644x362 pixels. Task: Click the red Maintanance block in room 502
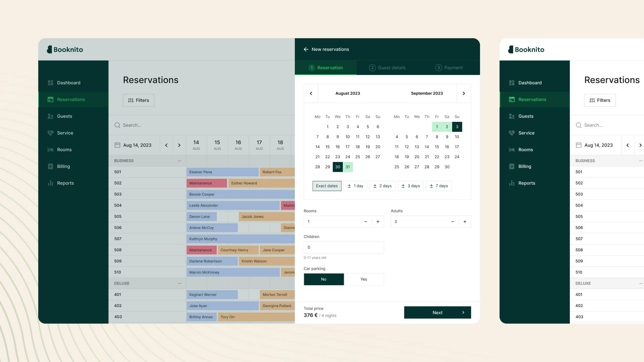(207, 183)
